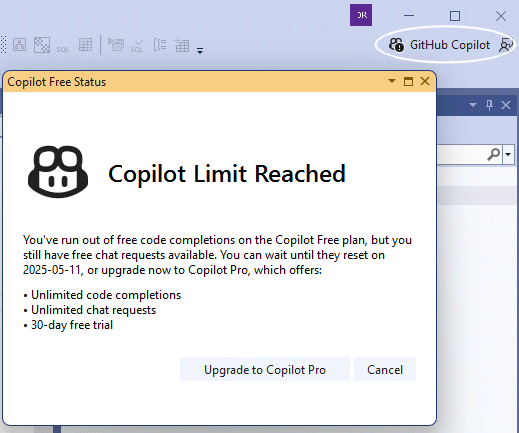Click the Copilot warning badge icon
Viewport: 519px width, 433px height.
point(396,45)
